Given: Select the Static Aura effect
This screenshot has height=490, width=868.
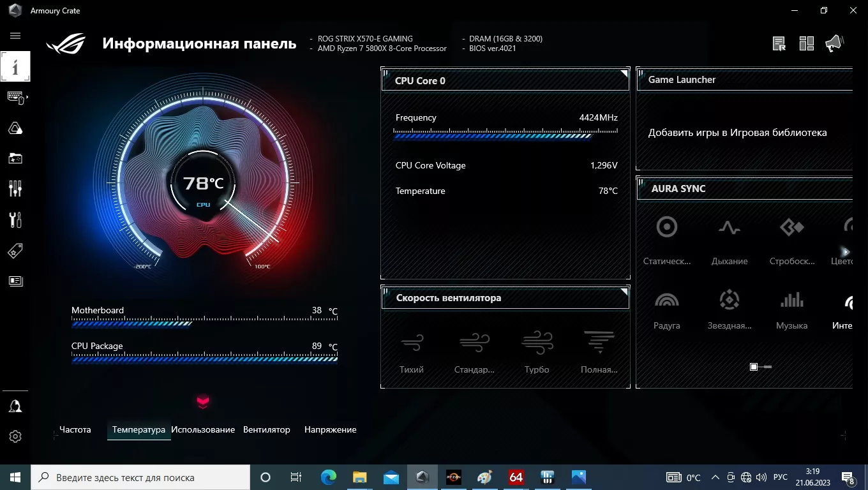Looking at the screenshot, I should [667, 241].
